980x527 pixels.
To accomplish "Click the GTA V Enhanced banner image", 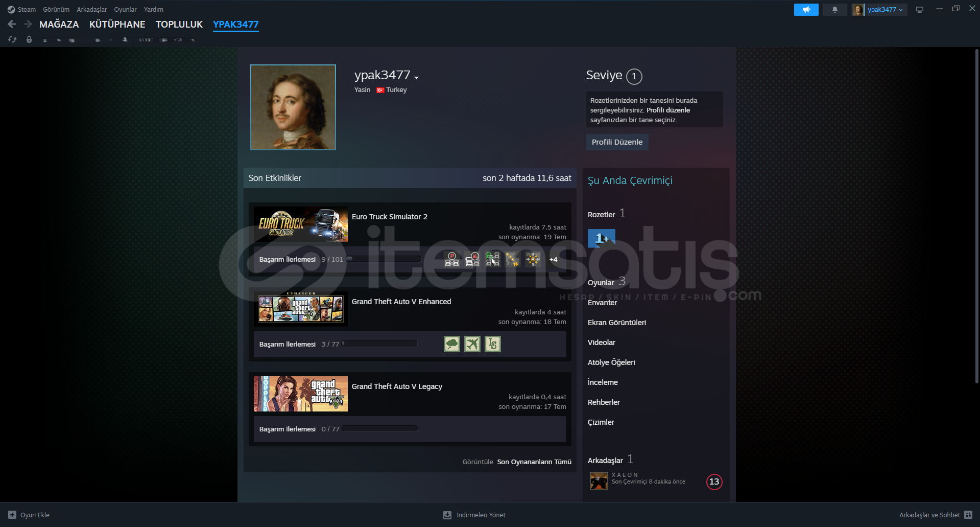I will click(301, 309).
